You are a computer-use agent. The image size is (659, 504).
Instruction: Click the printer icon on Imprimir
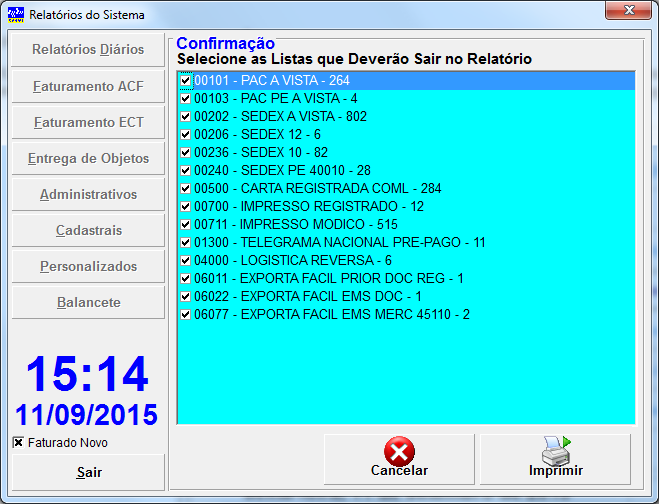click(x=556, y=451)
